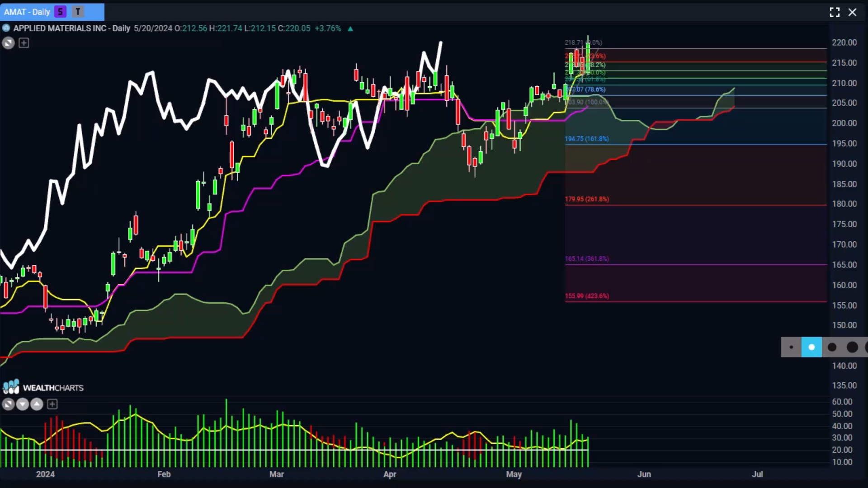
Task: Click the Jun date axis label
Action: [644, 474]
